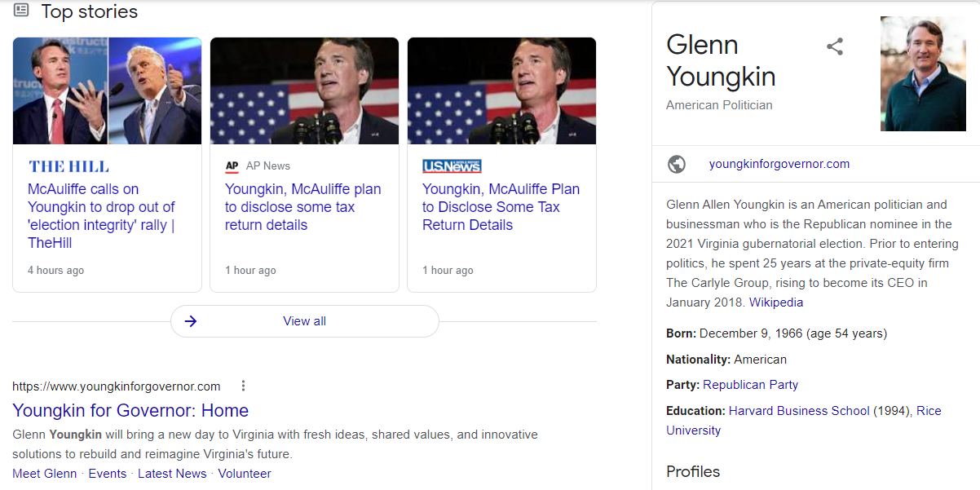This screenshot has height=490, width=980.
Task: Click the 'Profiles' section heading
Action: point(693,471)
